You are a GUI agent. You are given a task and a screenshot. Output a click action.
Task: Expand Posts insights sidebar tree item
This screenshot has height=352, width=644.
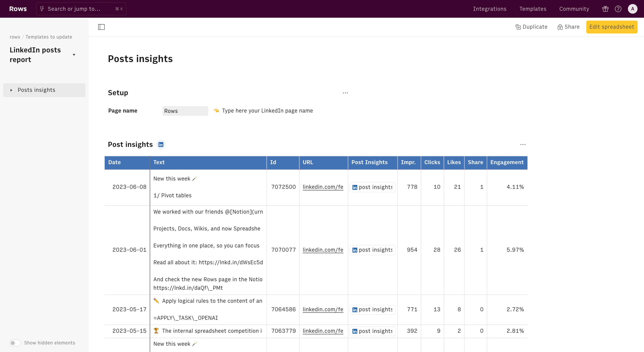point(11,90)
